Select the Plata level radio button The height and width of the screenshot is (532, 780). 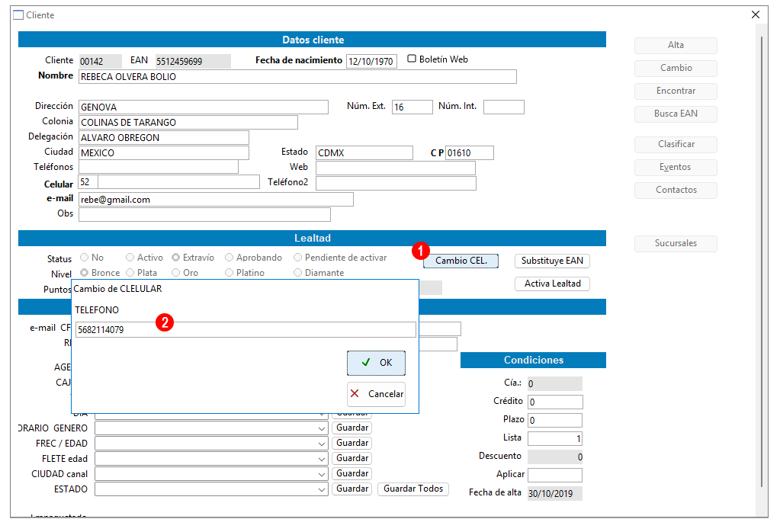point(130,272)
